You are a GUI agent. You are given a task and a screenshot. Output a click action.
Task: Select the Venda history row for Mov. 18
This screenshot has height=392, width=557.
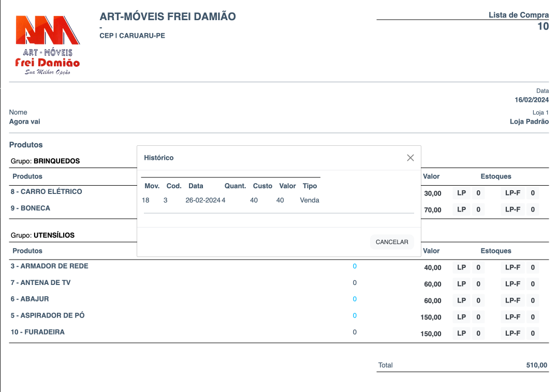231,200
